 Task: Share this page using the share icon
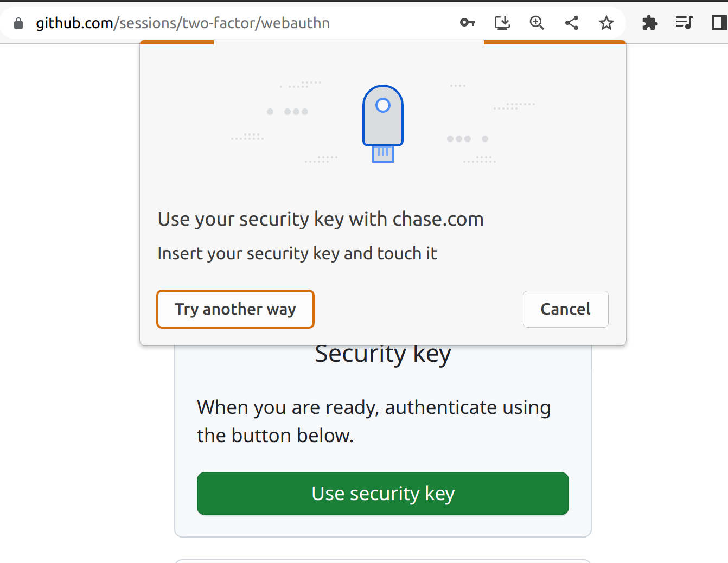coord(571,23)
